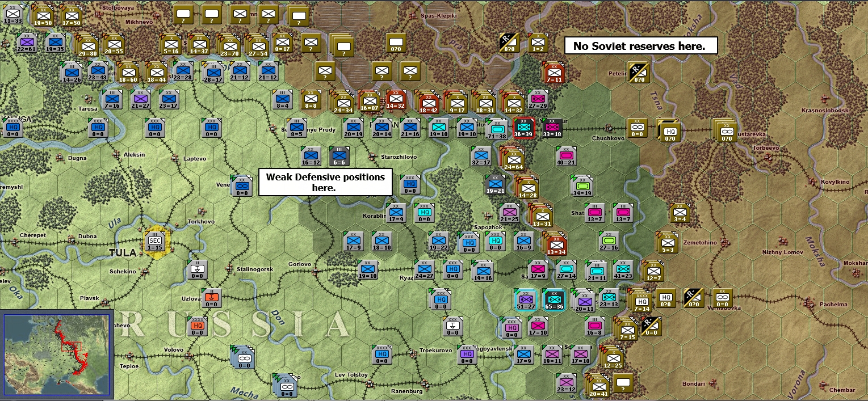This screenshot has width=868, height=401.
Task: Click the Lev Tolstoy town label
Action: point(352,375)
